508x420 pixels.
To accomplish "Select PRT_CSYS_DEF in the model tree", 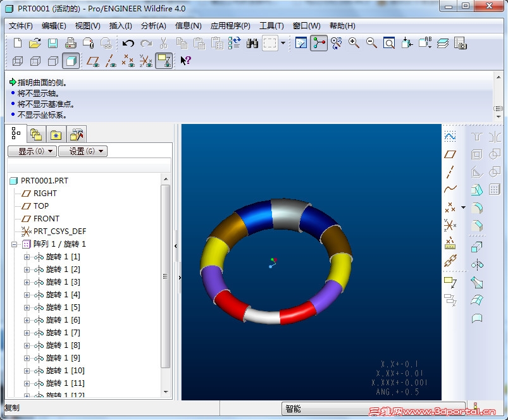I will tap(59, 232).
